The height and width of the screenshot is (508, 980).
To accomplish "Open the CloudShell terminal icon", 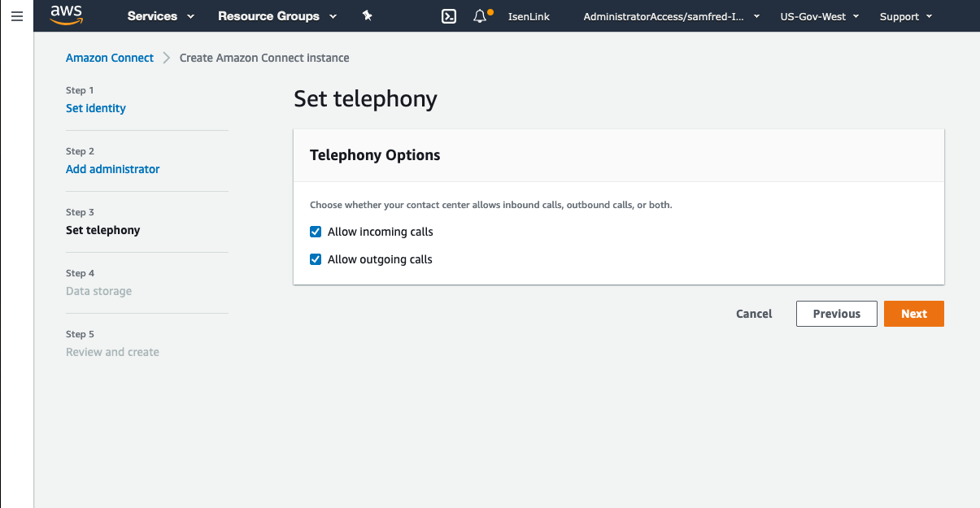I will click(448, 16).
